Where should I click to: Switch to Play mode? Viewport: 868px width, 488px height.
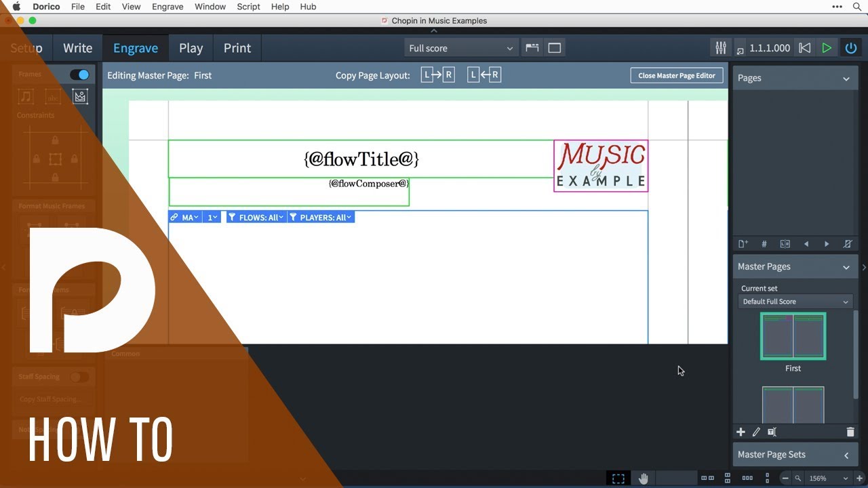(191, 48)
